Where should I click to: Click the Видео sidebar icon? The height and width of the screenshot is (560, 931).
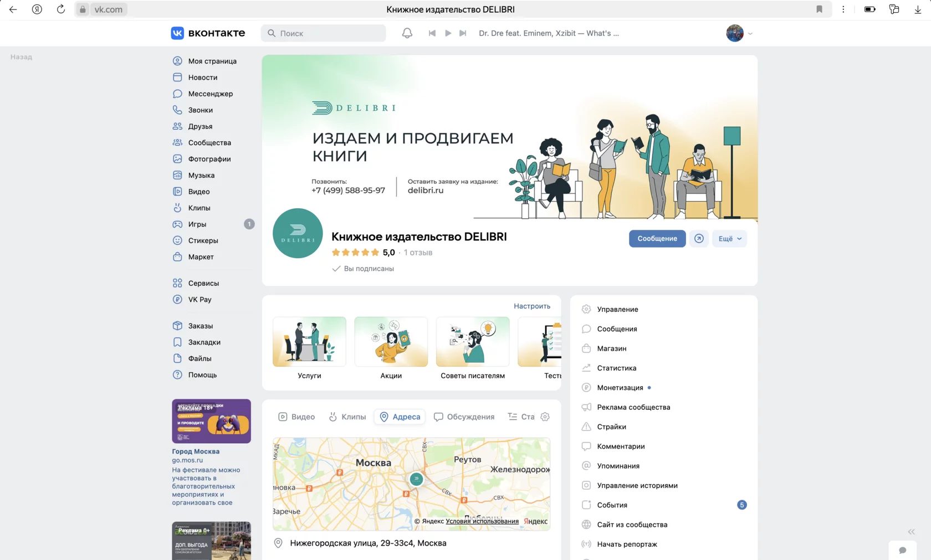[177, 192]
